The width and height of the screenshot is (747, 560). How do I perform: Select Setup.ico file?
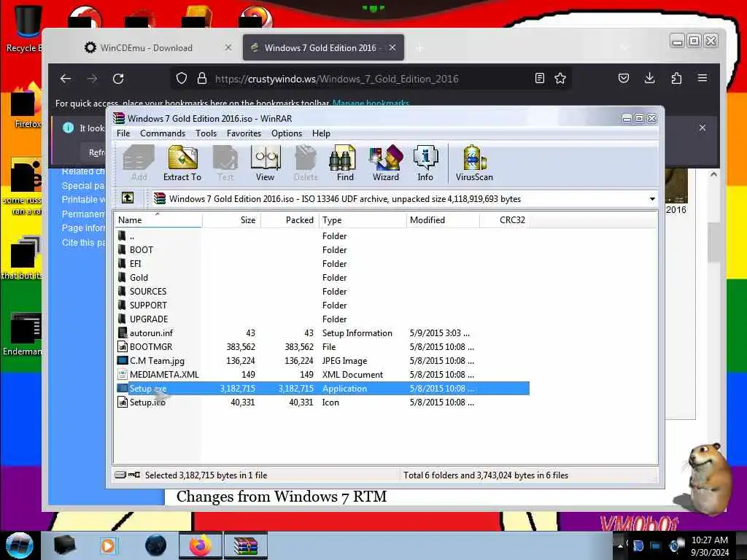[322, 402]
